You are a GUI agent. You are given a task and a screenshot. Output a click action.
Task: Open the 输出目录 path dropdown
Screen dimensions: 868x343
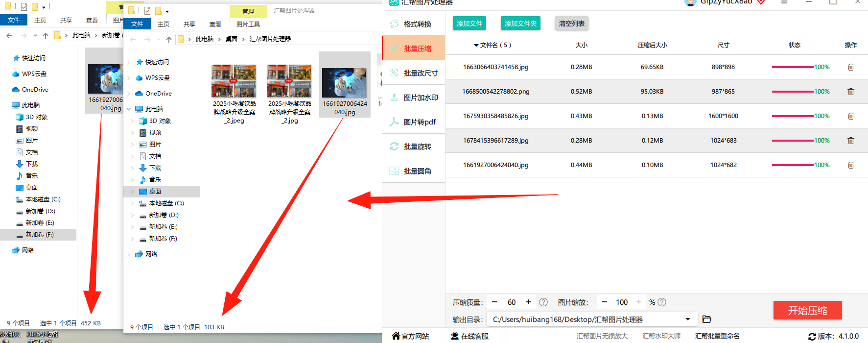point(688,319)
